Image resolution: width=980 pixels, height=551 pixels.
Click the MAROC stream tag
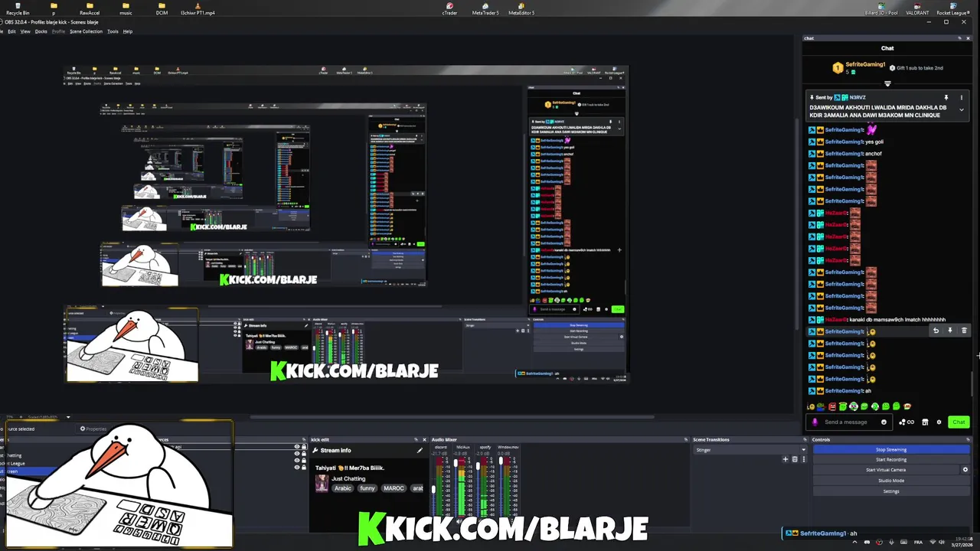(x=394, y=488)
